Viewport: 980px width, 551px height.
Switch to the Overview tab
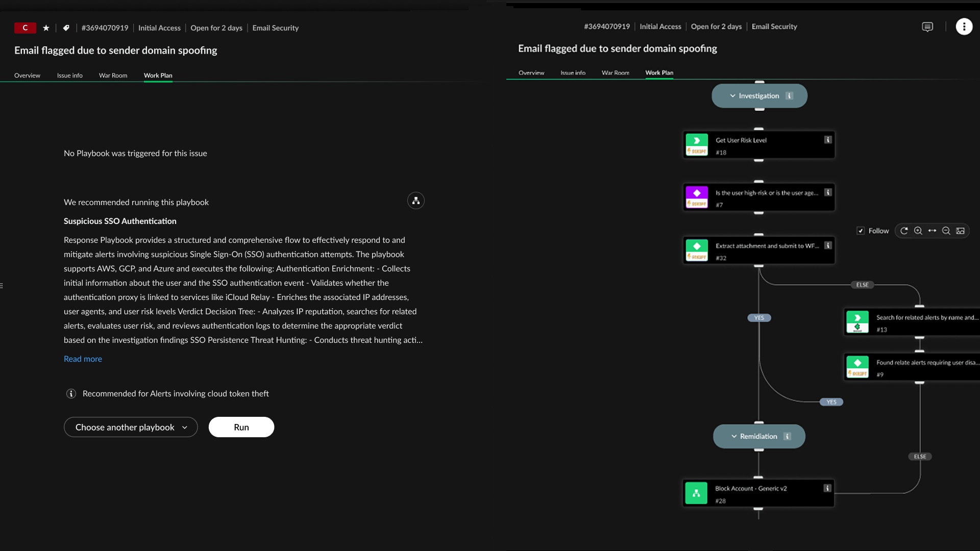click(x=27, y=76)
